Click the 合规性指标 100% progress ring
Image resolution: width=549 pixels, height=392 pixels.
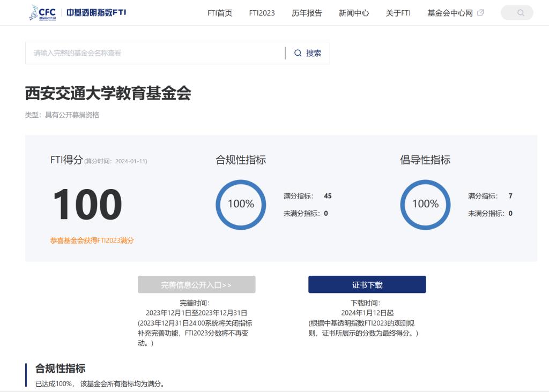pos(241,204)
